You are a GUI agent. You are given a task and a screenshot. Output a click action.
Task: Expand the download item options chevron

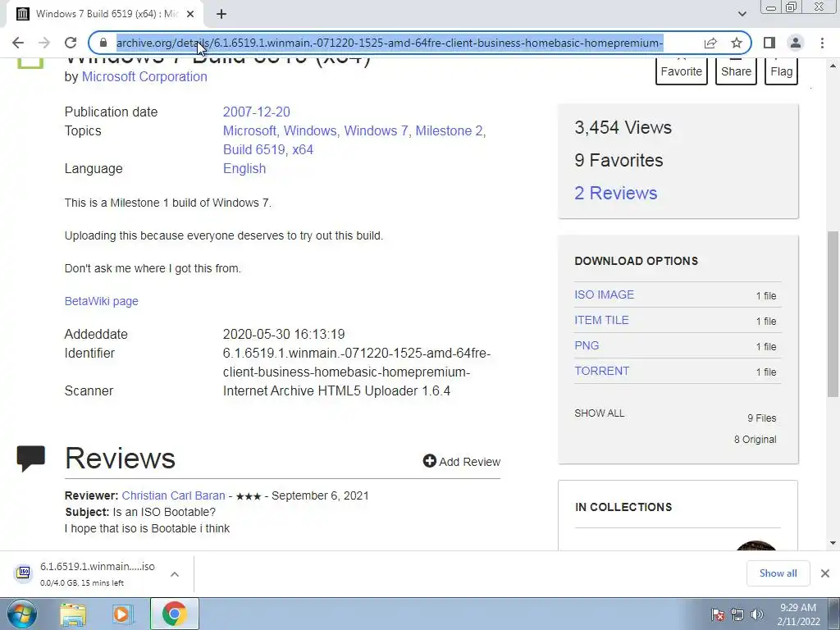175,574
